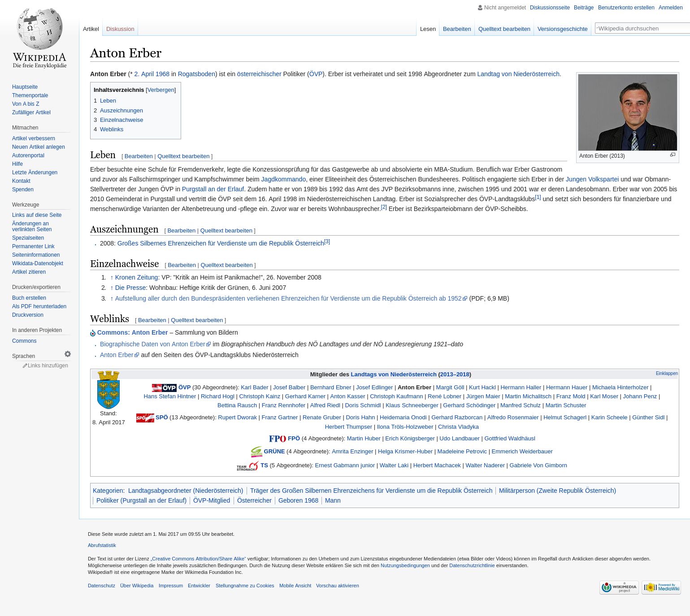Viewport: 690px width, 616px height.
Task: Click Mobile Ansicht in the footer
Action: 295,586
